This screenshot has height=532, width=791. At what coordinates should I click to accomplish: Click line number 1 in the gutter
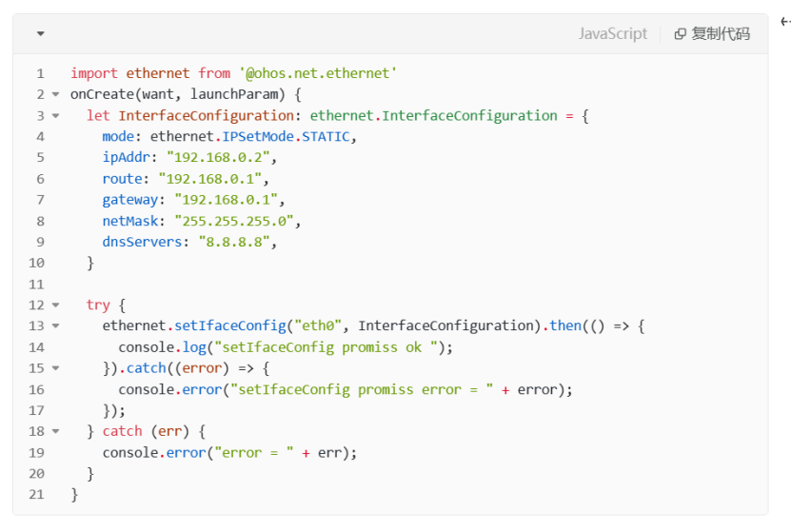pos(40,73)
